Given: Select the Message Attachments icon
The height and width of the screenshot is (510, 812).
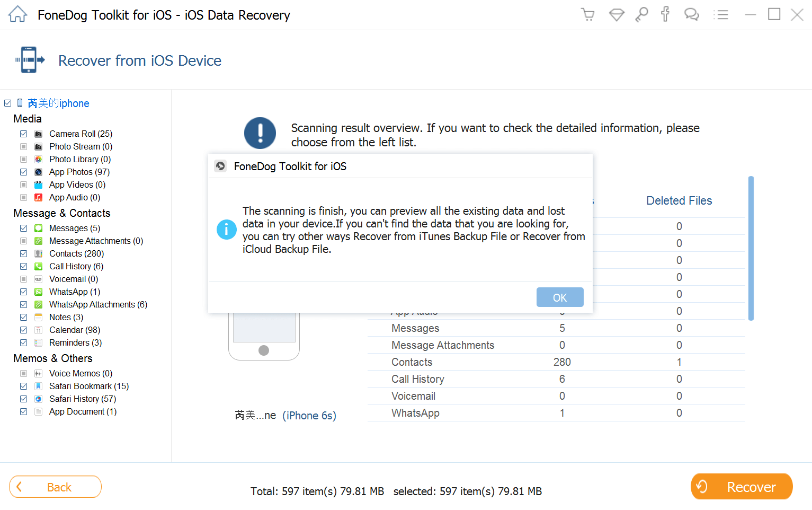Looking at the screenshot, I should coord(39,241).
